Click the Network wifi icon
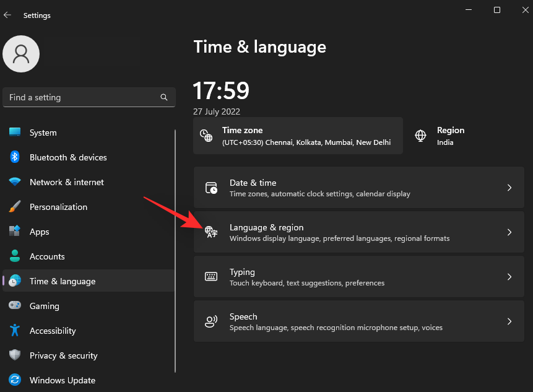This screenshot has width=533, height=392. pos(15,181)
